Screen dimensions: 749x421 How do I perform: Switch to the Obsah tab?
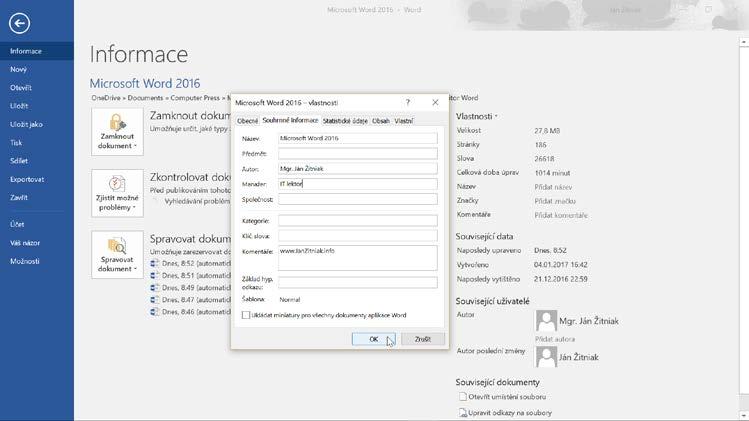[381, 121]
